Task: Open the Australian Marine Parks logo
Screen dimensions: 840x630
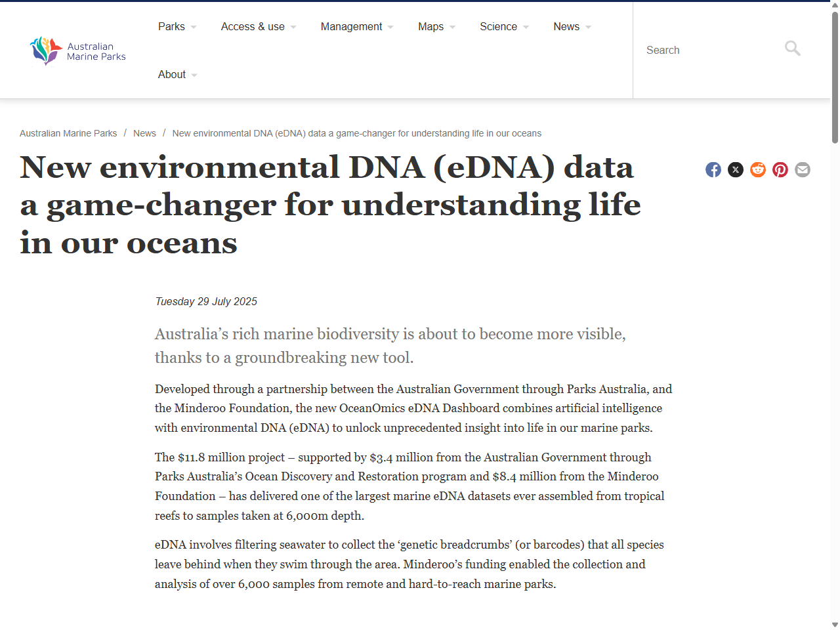Action: tap(77, 51)
